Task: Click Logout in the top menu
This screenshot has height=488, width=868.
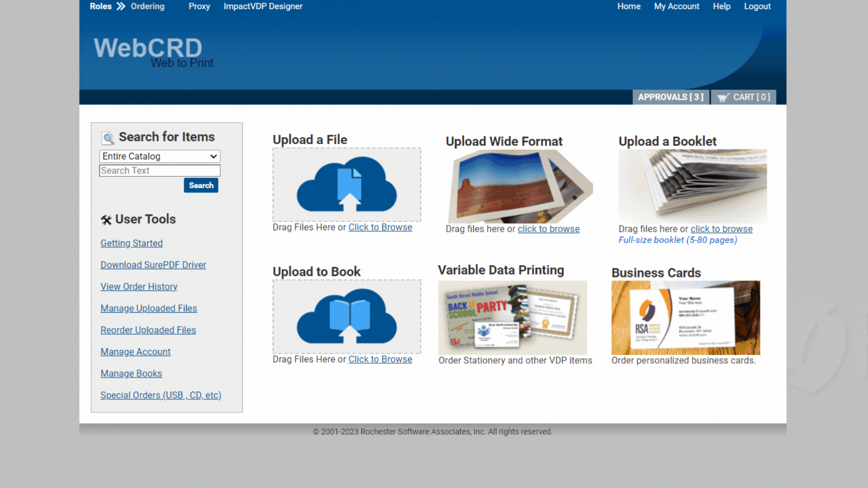Action: [758, 6]
